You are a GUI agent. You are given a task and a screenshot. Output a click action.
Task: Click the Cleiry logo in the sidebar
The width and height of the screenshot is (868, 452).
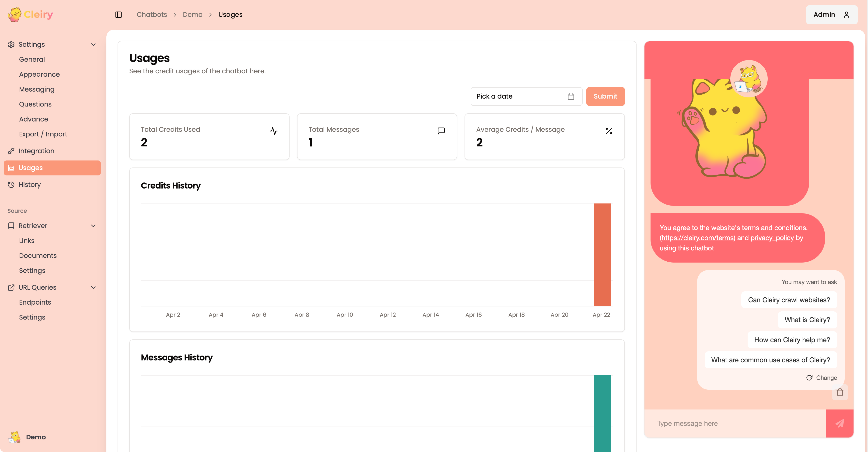[x=30, y=14]
